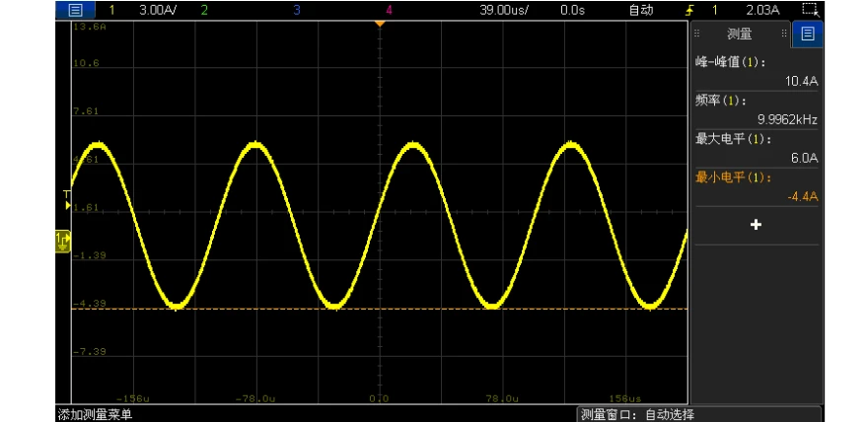Select channel 1 scale 3.00A/

158,10
